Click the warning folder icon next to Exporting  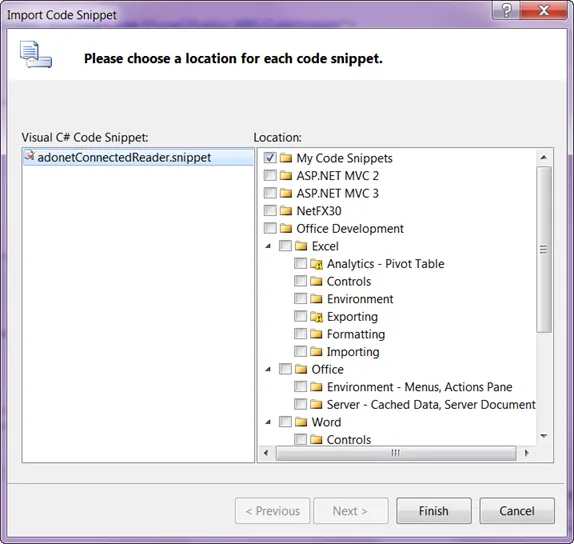(x=316, y=316)
